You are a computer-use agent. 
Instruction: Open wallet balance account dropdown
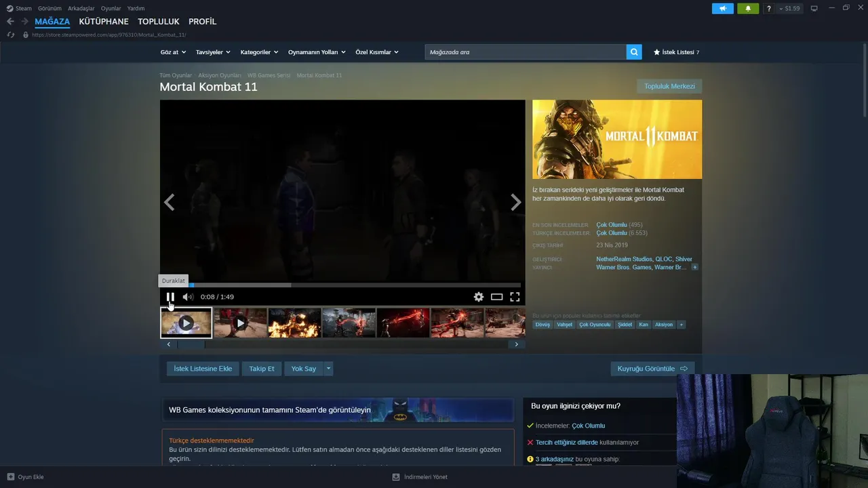coord(790,8)
